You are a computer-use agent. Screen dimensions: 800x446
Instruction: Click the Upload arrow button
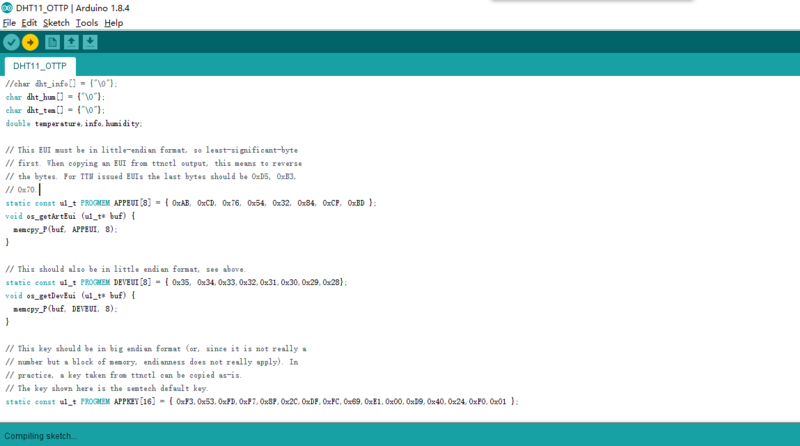30,42
